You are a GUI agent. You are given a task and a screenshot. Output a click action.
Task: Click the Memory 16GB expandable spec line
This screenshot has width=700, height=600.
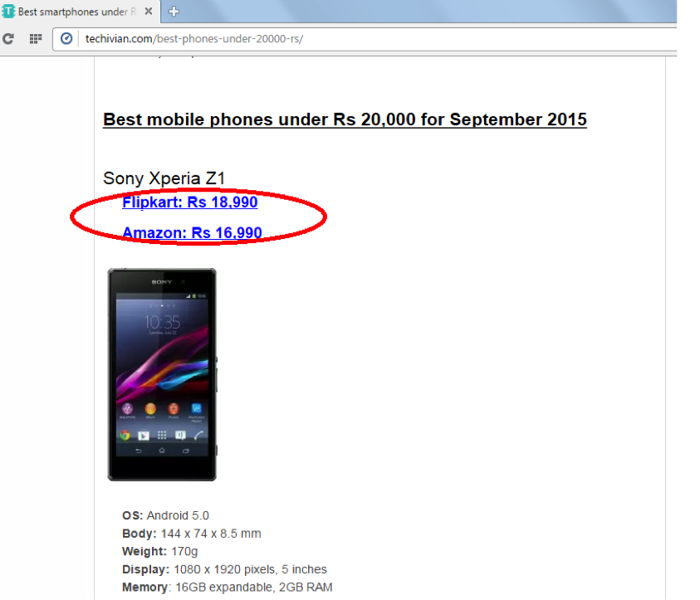[228, 587]
